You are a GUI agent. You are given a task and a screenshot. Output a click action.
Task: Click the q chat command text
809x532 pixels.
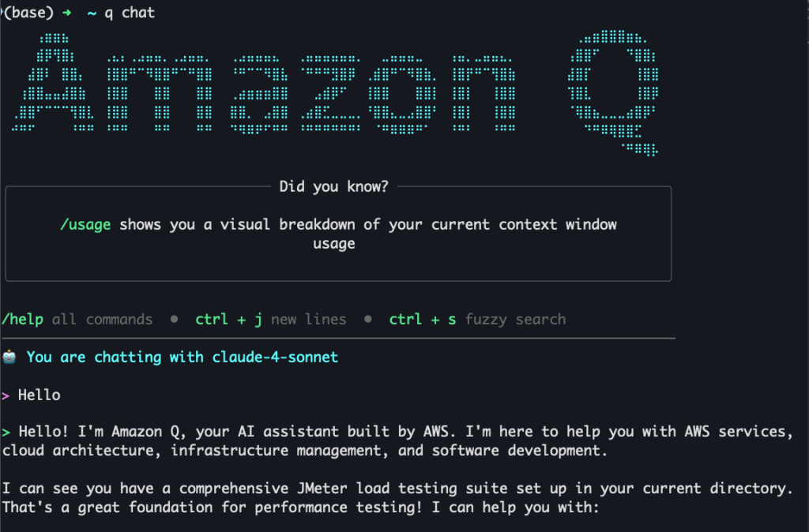point(130,13)
